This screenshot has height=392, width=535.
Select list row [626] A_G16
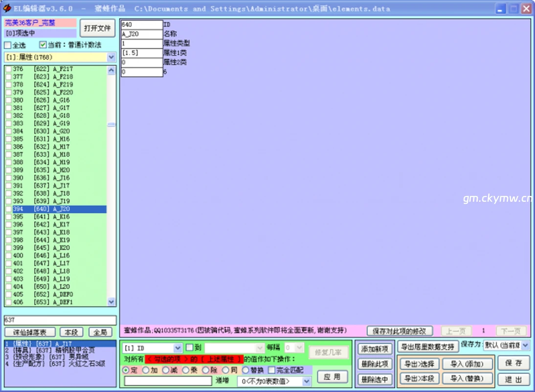click(x=59, y=100)
